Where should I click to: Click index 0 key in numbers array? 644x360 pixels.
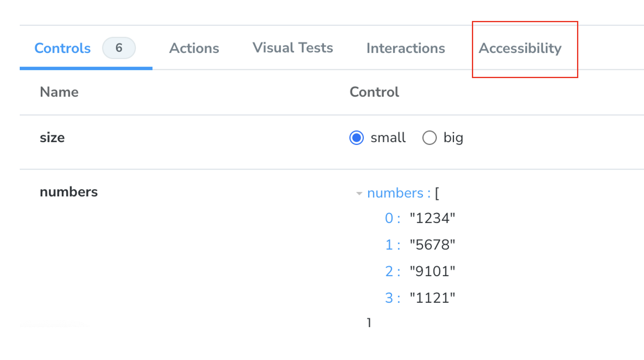[389, 218]
